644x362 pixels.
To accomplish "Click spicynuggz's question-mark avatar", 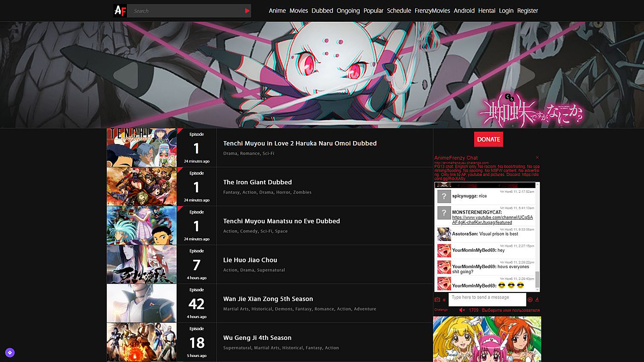I will pyautogui.click(x=444, y=196).
